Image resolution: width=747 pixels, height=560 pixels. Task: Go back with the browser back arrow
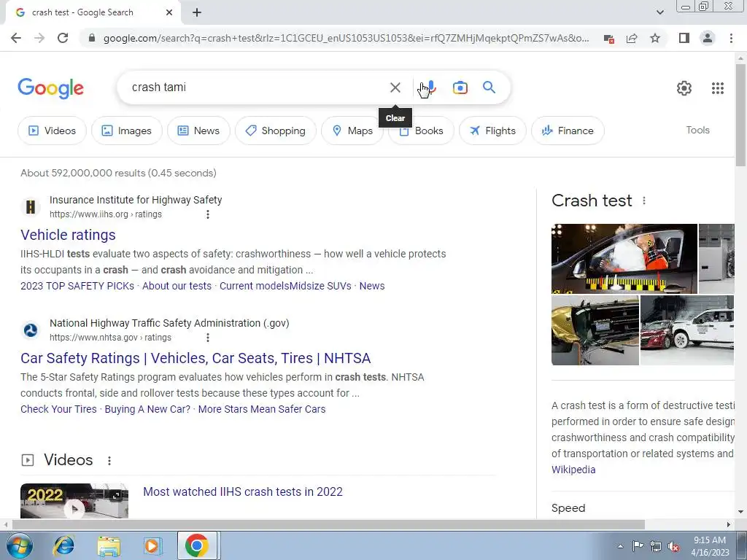pyautogui.click(x=16, y=38)
